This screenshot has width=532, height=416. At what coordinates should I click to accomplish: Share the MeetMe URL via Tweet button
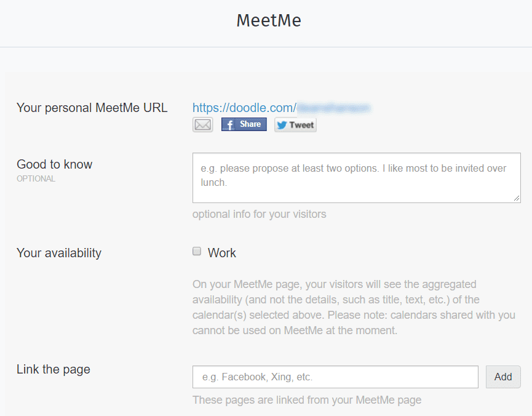(x=295, y=125)
